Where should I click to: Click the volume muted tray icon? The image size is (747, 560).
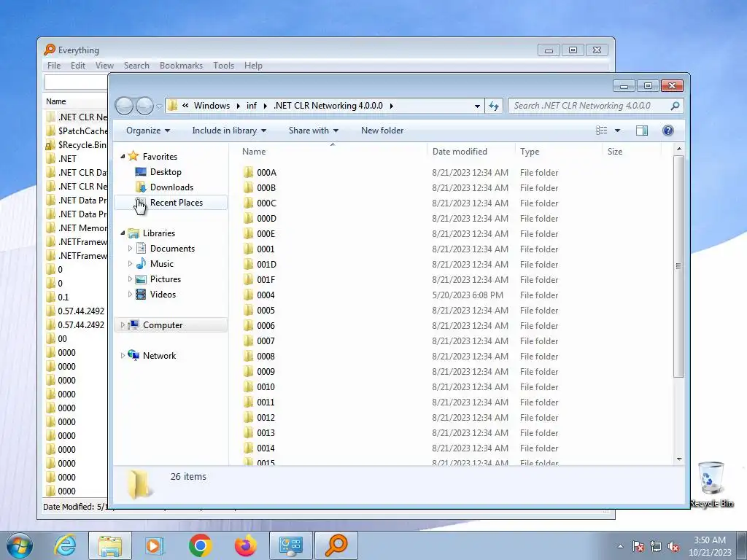(673, 547)
